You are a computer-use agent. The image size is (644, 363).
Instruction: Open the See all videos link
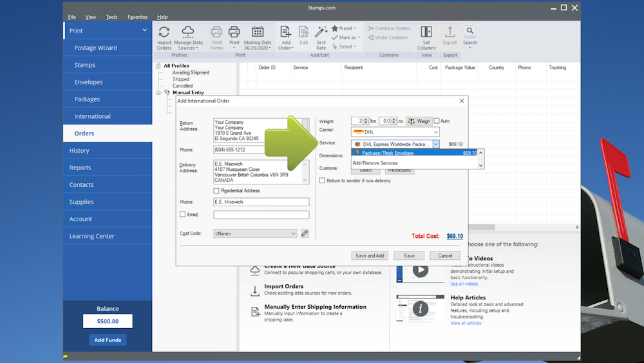[x=464, y=284]
